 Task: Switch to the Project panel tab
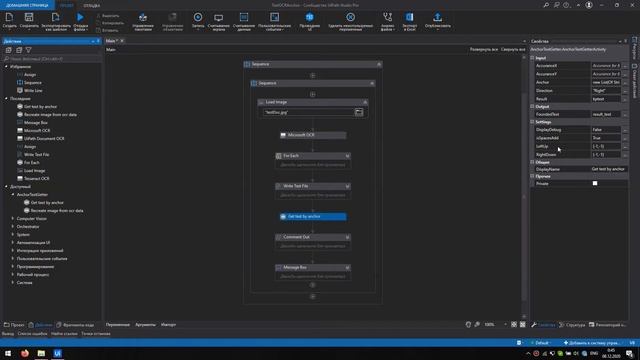pos(14,325)
